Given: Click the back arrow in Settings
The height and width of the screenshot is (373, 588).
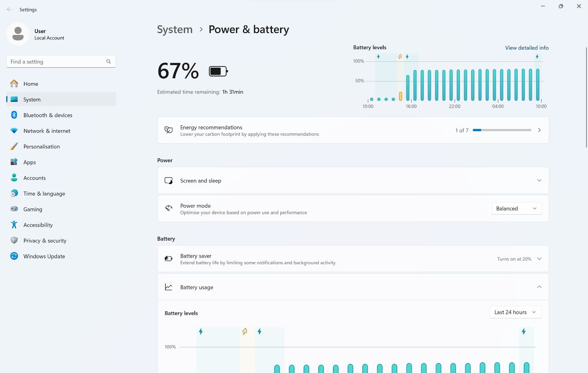Looking at the screenshot, I should [9, 10].
